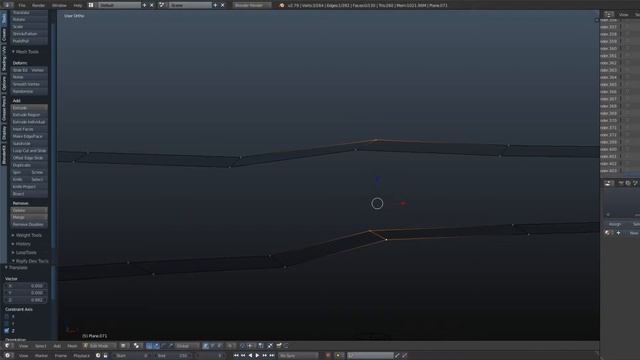Image resolution: width=640 pixels, height=360 pixels.
Task: Open the 3D viewport Select menu
Action: (x=40, y=346)
